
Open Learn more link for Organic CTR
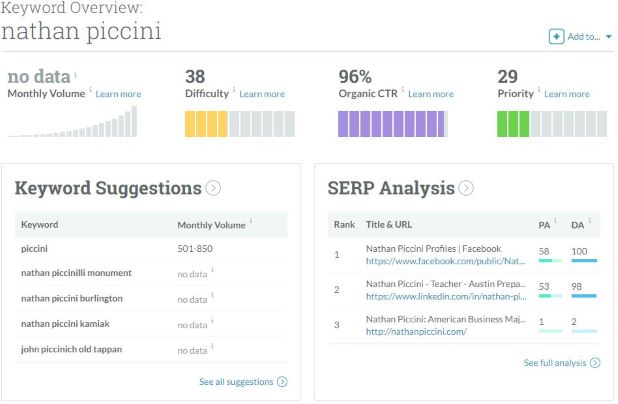pos(431,94)
